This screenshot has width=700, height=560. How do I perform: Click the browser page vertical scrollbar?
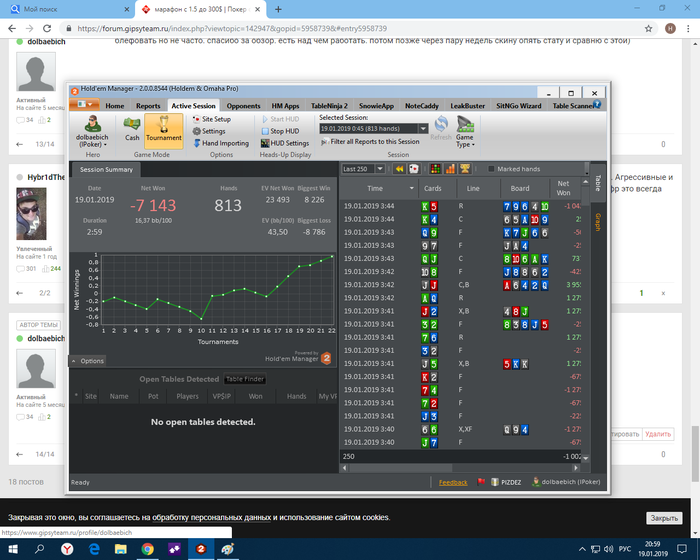(x=695, y=455)
